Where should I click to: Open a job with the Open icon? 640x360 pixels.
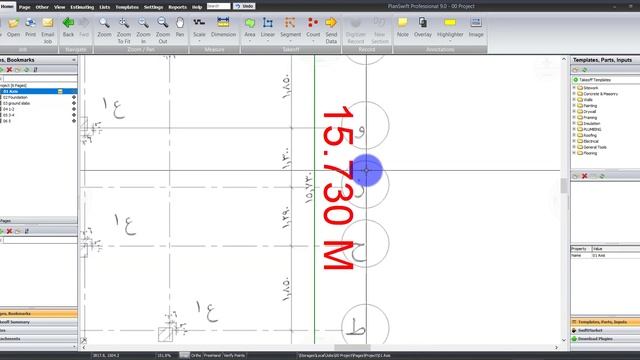(13, 27)
